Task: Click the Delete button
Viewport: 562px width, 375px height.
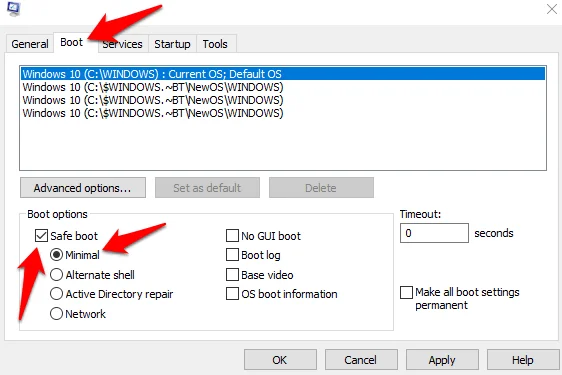Action: (x=321, y=188)
